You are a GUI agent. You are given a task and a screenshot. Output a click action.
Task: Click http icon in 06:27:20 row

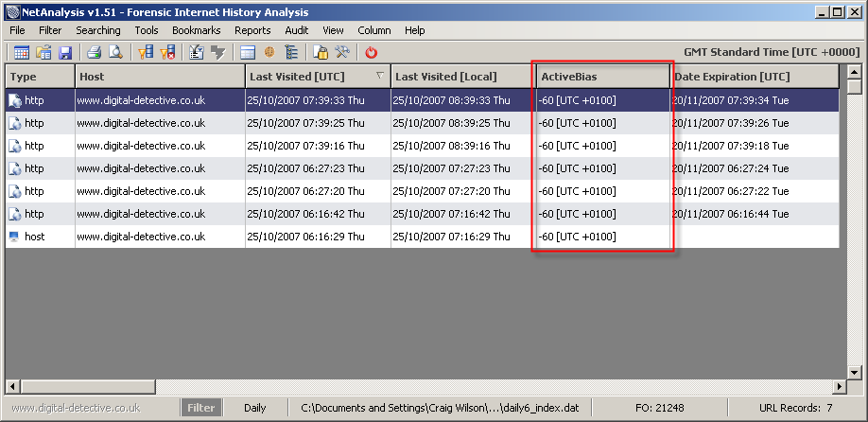click(15, 191)
